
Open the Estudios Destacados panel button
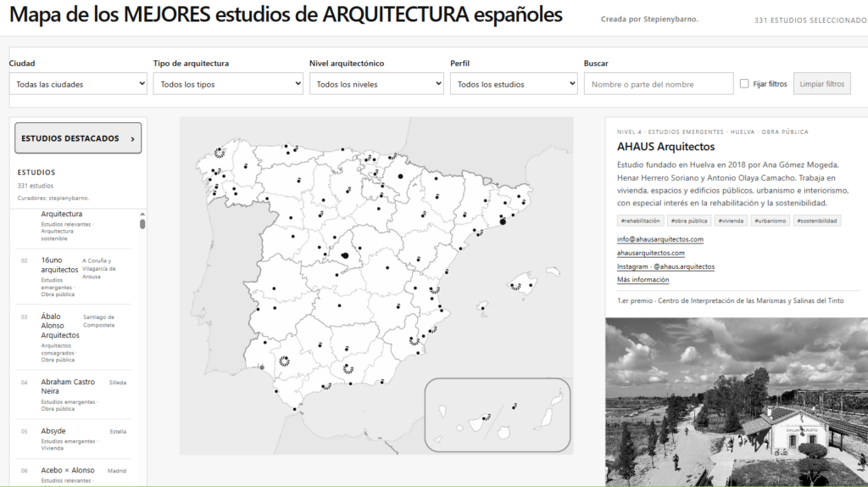(x=78, y=138)
